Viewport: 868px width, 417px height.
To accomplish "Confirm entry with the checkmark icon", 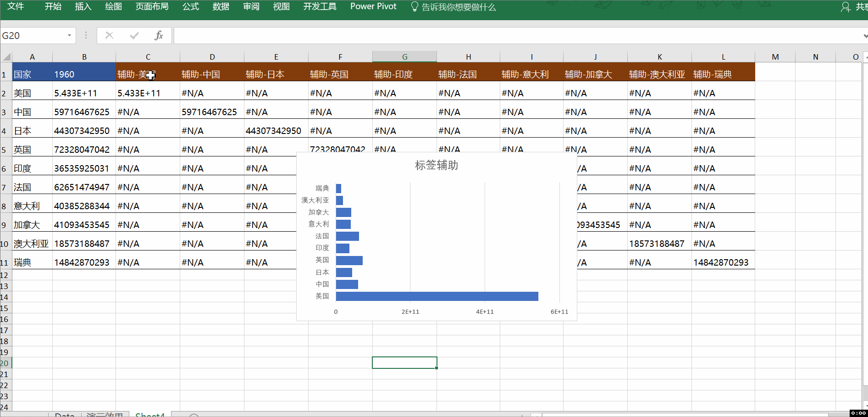I will click(x=134, y=35).
